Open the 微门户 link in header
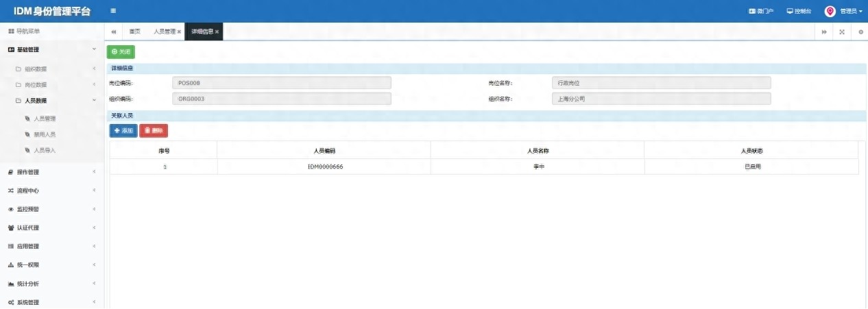 [x=761, y=12]
